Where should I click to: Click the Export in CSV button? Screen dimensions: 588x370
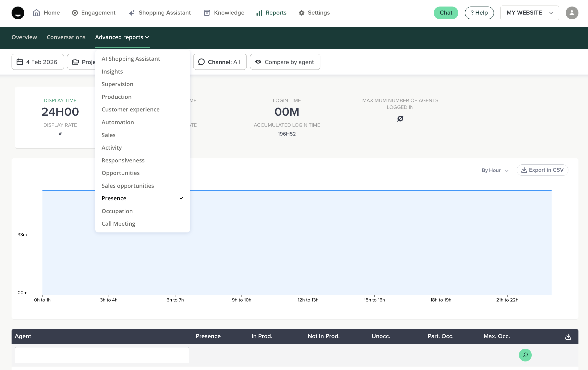point(542,170)
